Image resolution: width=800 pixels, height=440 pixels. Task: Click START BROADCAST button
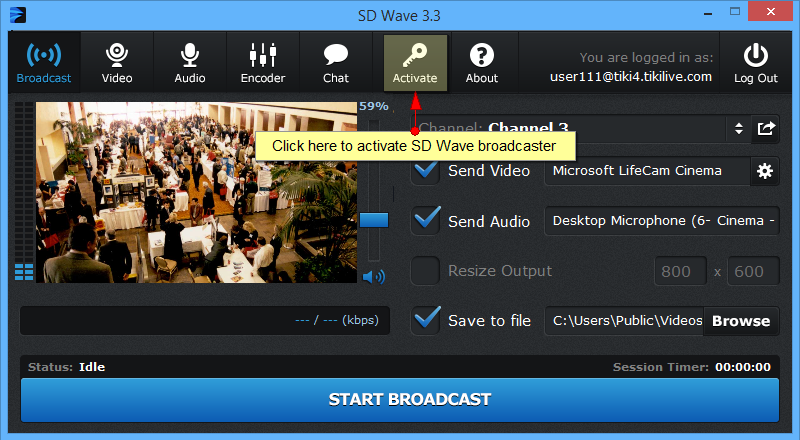pos(400,399)
